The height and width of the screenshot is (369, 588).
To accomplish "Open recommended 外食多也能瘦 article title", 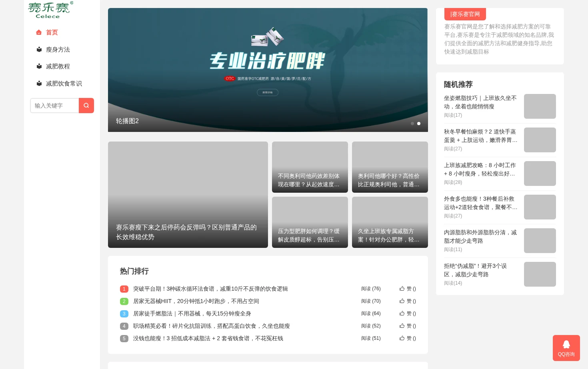I will [480, 203].
